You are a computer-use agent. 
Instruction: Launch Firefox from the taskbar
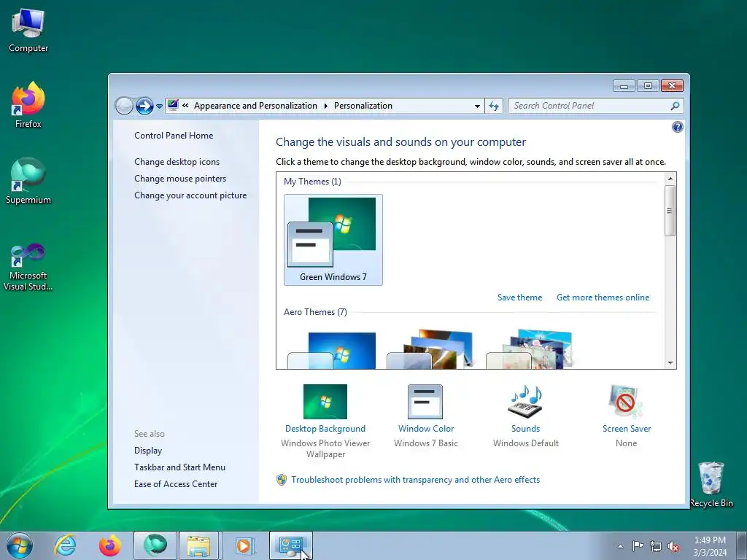click(109, 545)
